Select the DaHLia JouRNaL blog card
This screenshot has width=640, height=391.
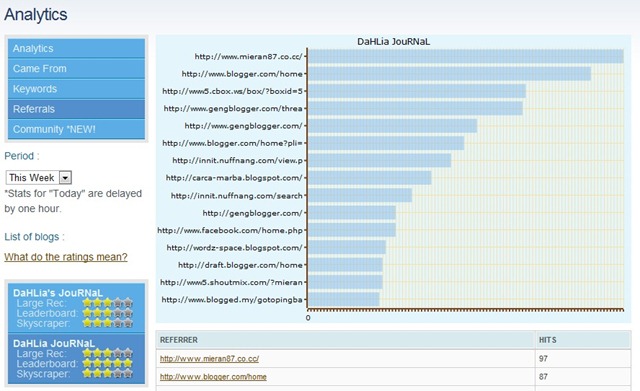click(76, 359)
